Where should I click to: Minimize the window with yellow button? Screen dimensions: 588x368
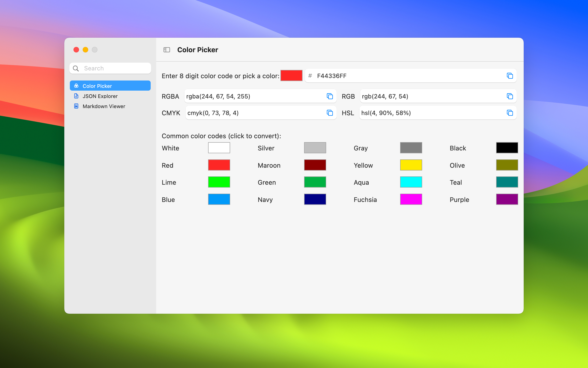(85, 50)
